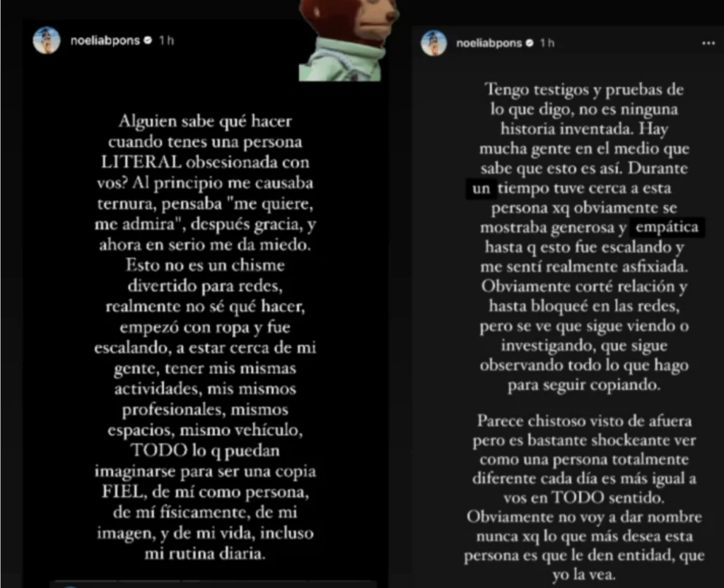Click the left story's 1 h timestamp

166,40
